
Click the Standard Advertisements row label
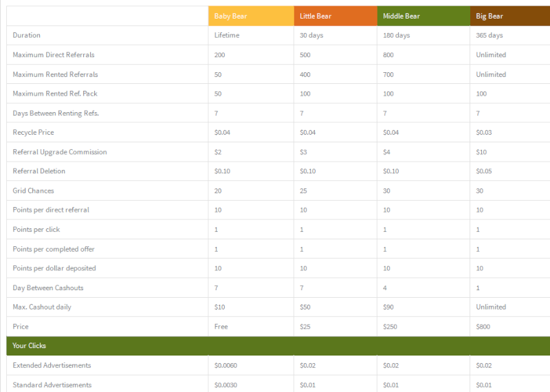[x=52, y=385]
